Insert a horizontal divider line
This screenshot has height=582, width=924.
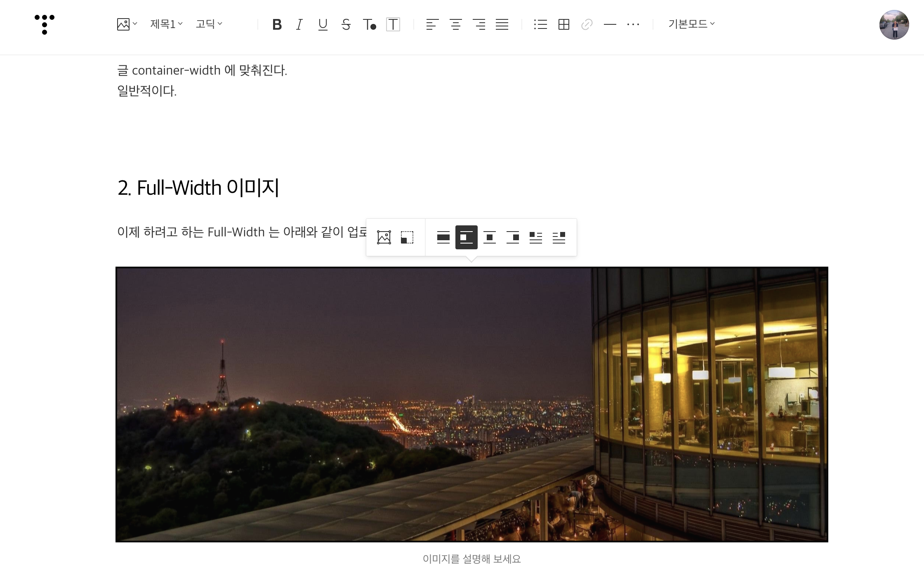[610, 25]
